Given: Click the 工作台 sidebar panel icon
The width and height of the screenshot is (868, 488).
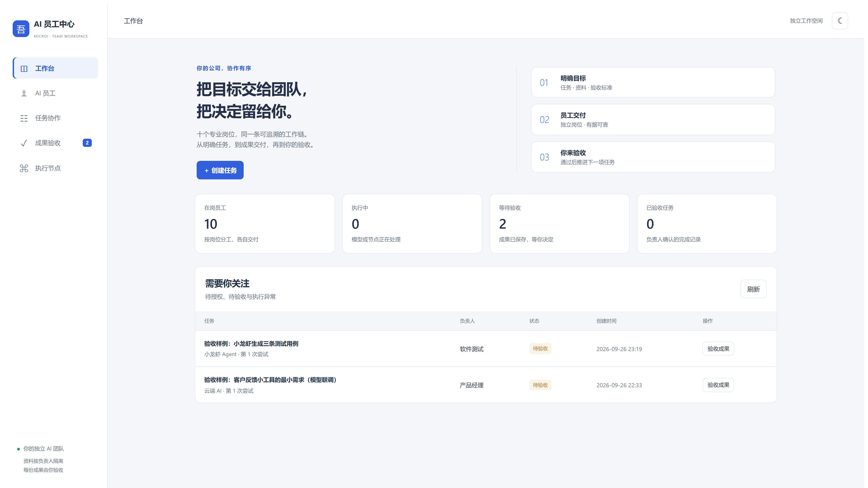Looking at the screenshot, I should pyautogui.click(x=24, y=68).
